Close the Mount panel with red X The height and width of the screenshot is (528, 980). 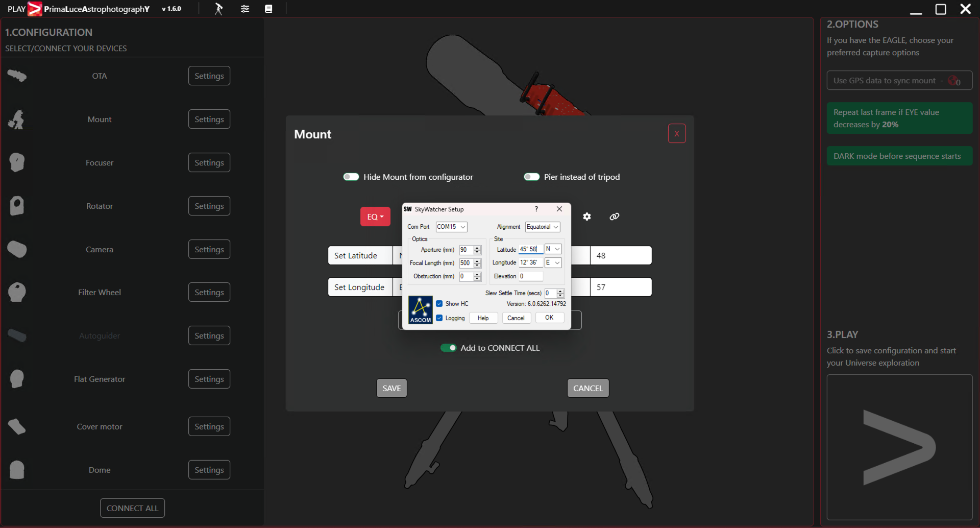(677, 134)
